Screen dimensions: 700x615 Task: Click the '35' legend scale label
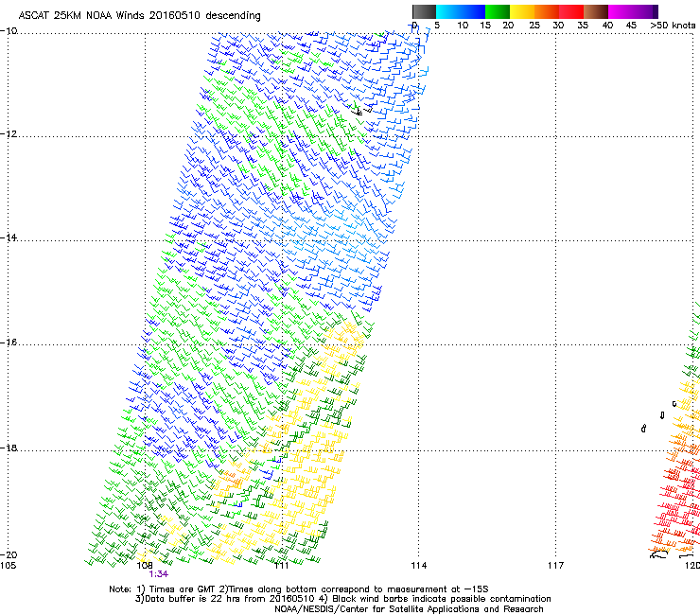(x=583, y=26)
